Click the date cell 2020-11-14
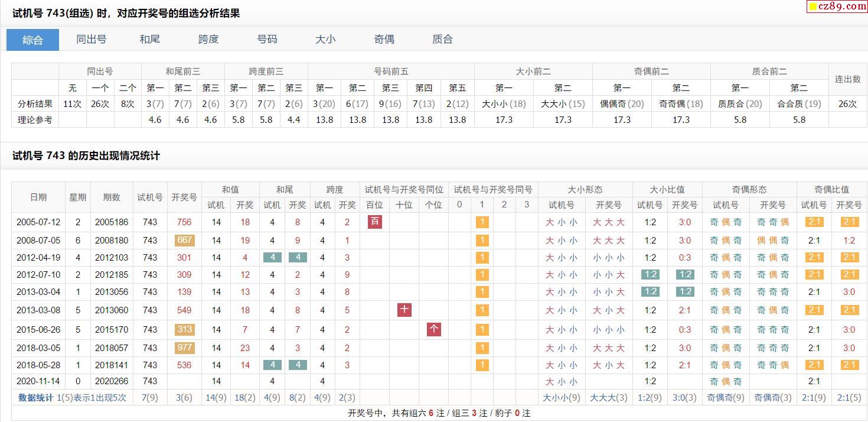The height and width of the screenshot is (422, 868). (38, 381)
